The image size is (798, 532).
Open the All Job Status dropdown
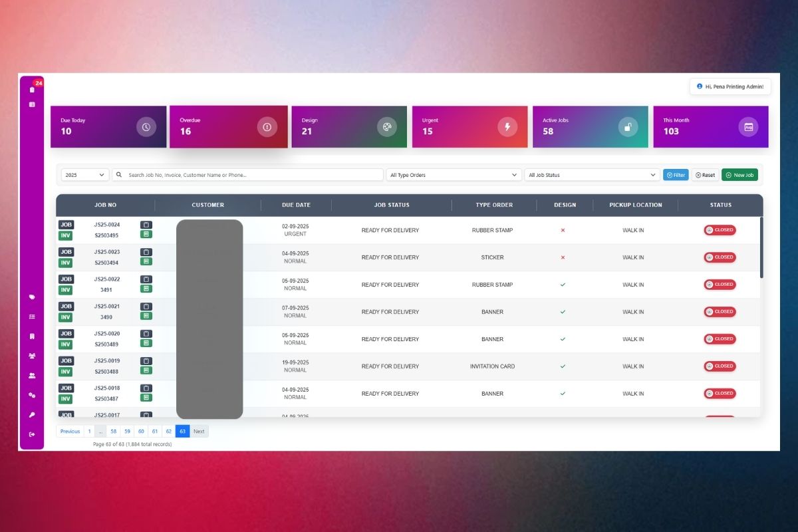coord(592,175)
